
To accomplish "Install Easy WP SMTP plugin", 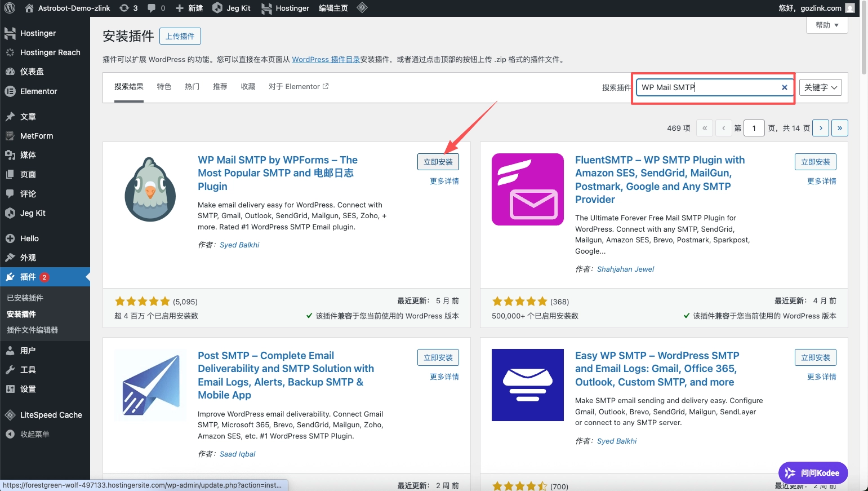I will pyautogui.click(x=816, y=357).
